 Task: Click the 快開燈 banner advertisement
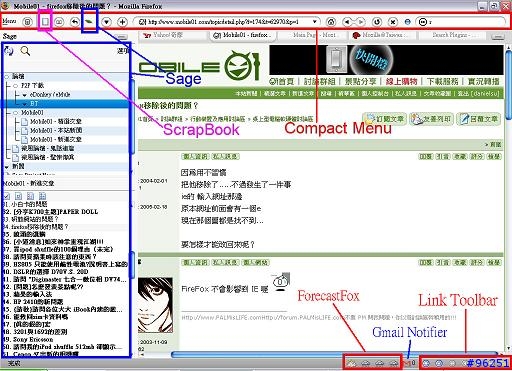386,60
